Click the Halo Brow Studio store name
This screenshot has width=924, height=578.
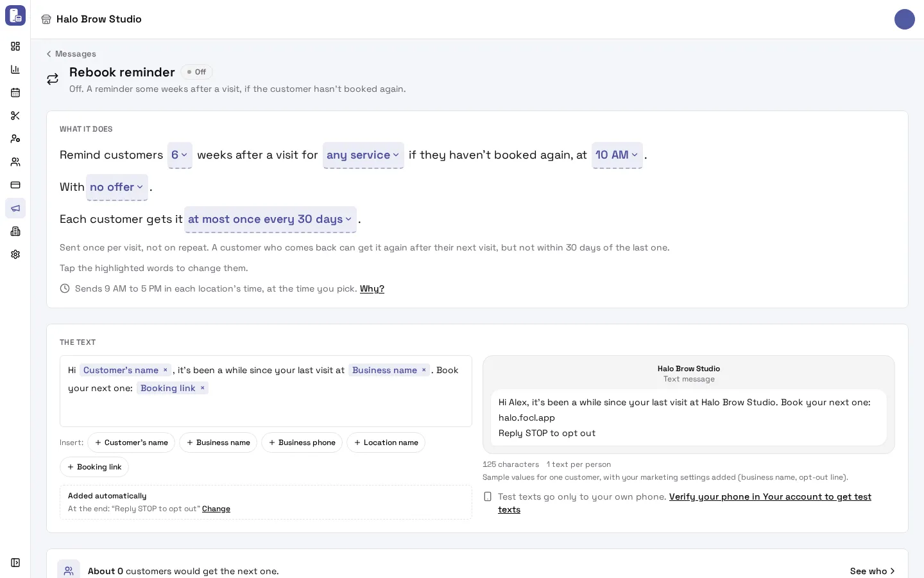(99, 19)
